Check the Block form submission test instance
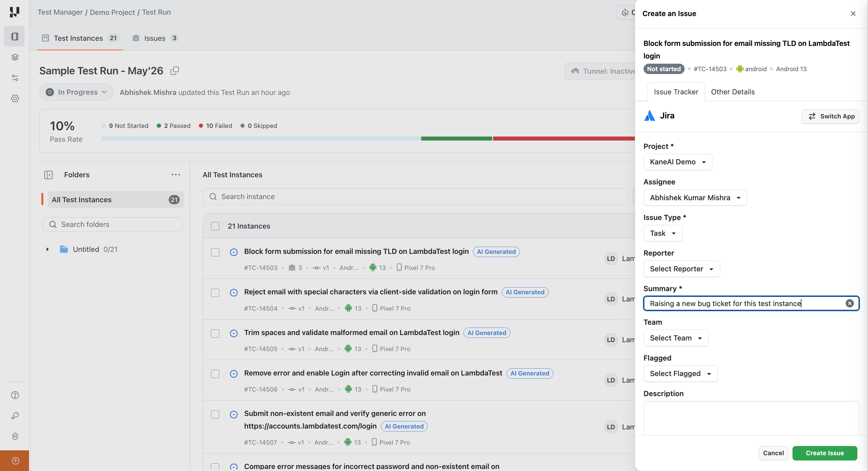 215,252
